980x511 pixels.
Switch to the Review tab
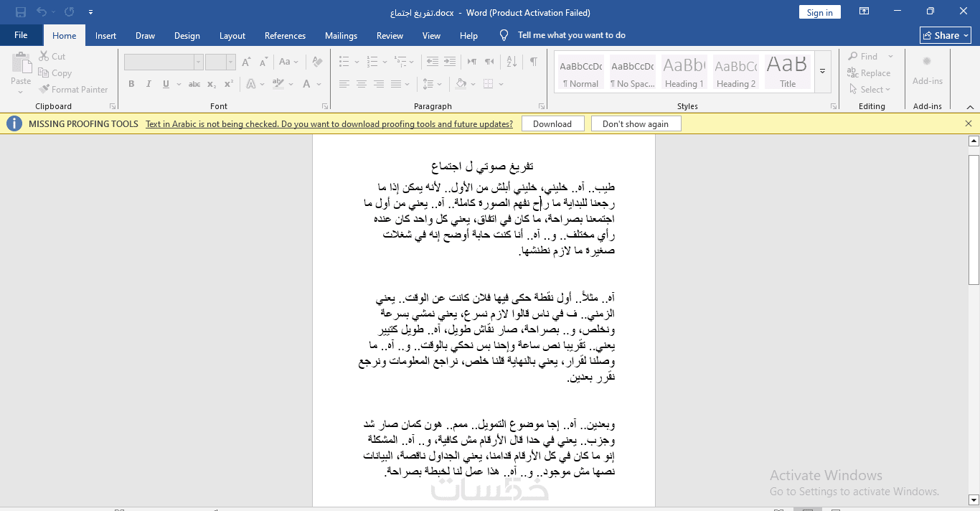pos(390,36)
